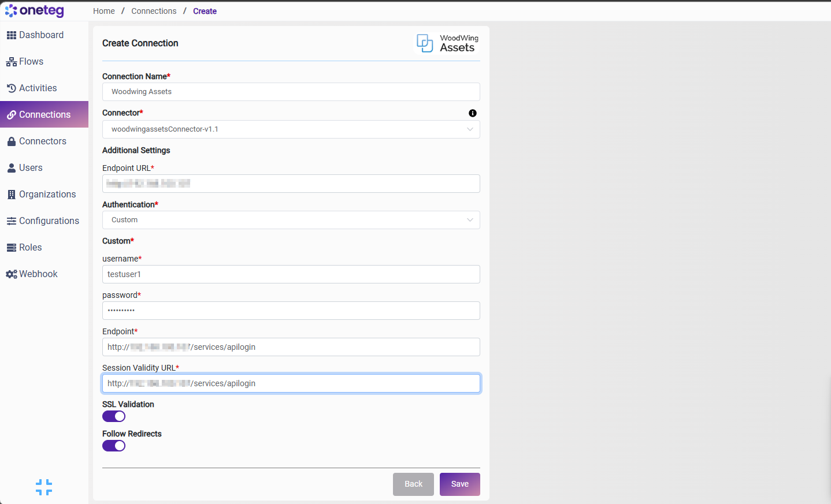Open the Dashboard menu item
This screenshot has height=504, width=831.
44,35
